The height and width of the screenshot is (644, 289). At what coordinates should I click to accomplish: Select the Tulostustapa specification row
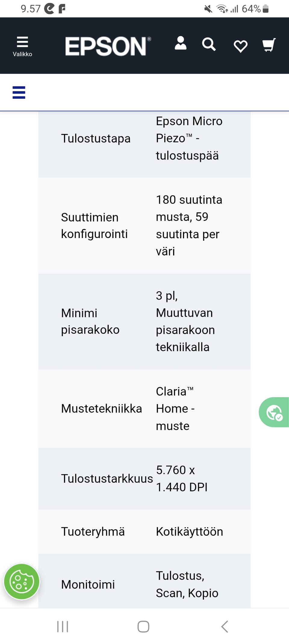point(95,138)
